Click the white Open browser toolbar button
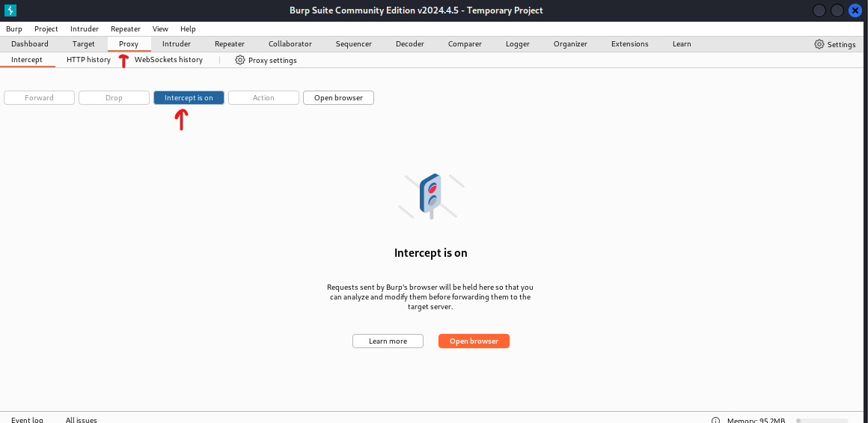The height and width of the screenshot is (423, 868). coord(339,97)
